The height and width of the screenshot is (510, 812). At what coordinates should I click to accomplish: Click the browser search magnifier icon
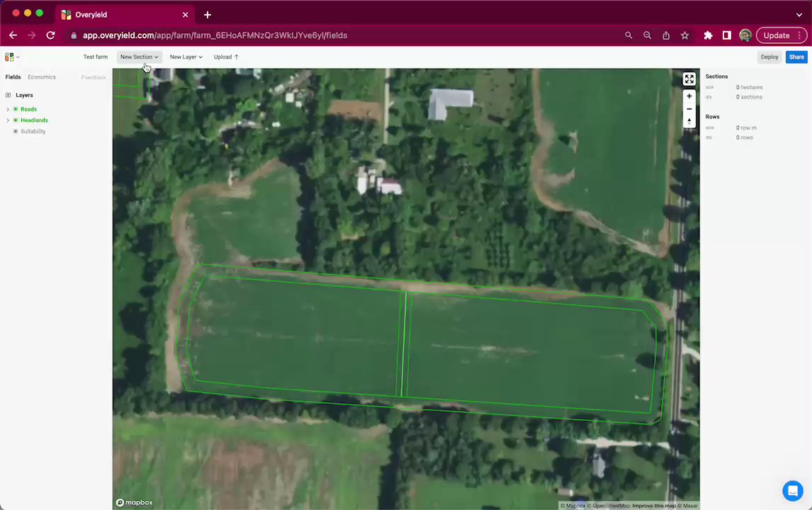[x=628, y=35]
